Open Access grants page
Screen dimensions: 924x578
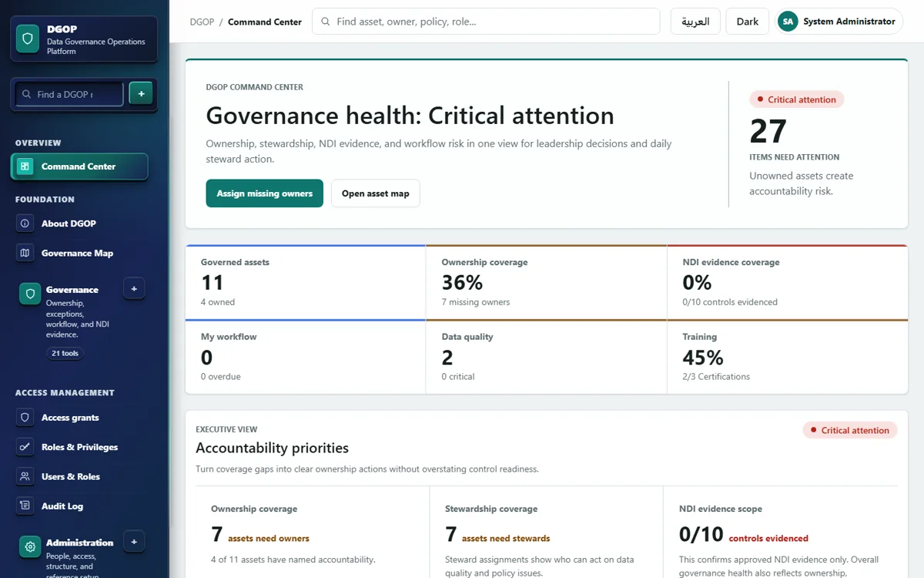click(79, 418)
